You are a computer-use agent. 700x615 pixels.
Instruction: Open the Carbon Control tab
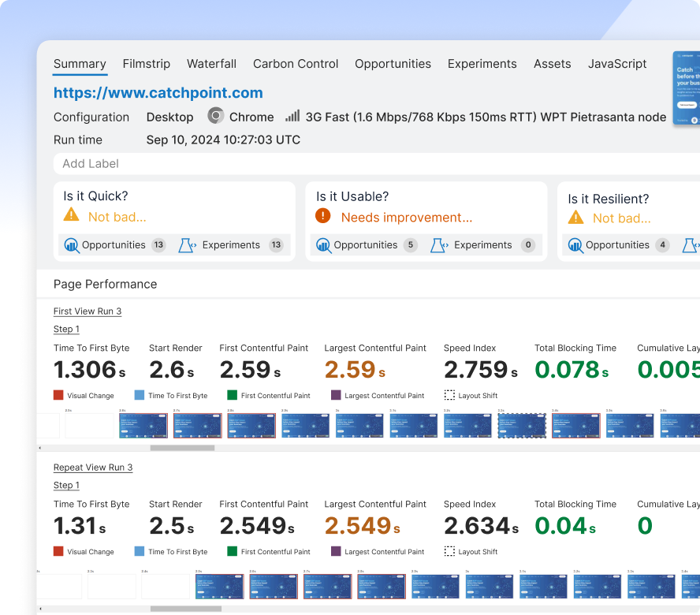296,64
